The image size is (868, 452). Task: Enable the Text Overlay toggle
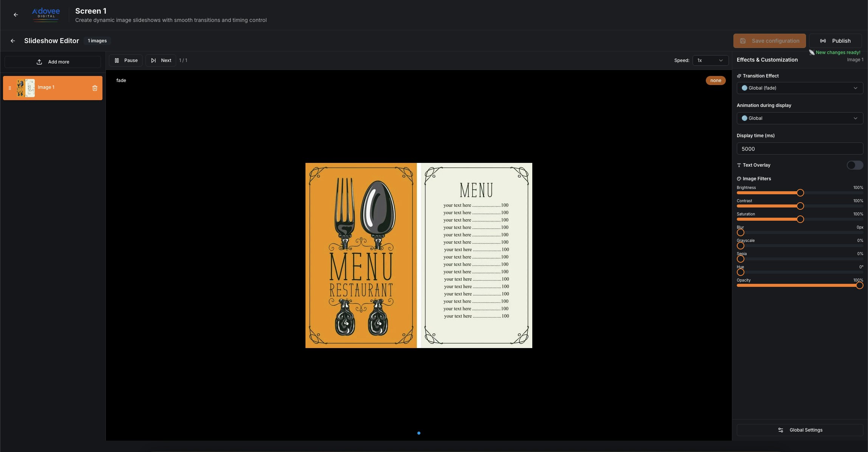855,165
